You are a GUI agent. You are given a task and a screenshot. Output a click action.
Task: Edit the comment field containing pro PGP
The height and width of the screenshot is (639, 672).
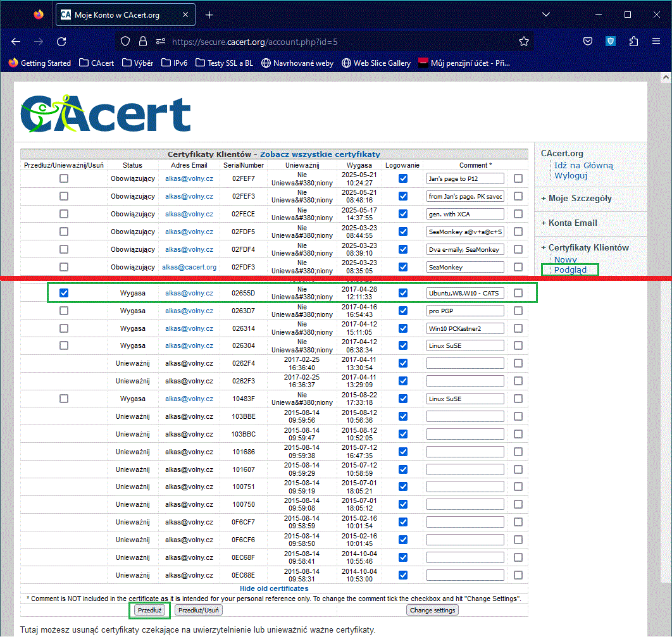[465, 311]
